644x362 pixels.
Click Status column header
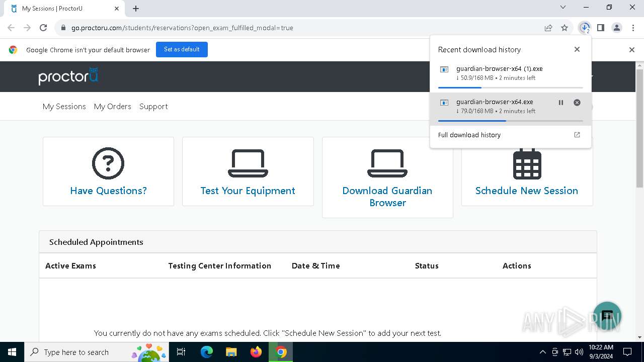tap(427, 265)
